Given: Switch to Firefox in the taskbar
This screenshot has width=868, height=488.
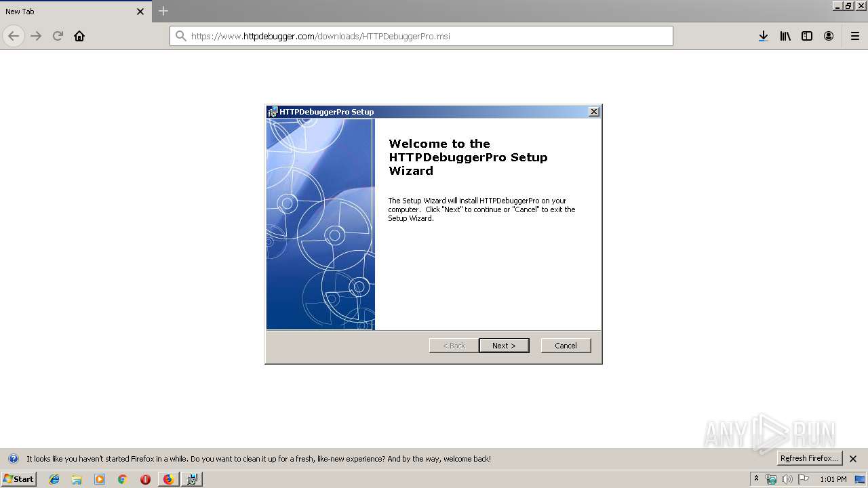Looking at the screenshot, I should [x=168, y=479].
